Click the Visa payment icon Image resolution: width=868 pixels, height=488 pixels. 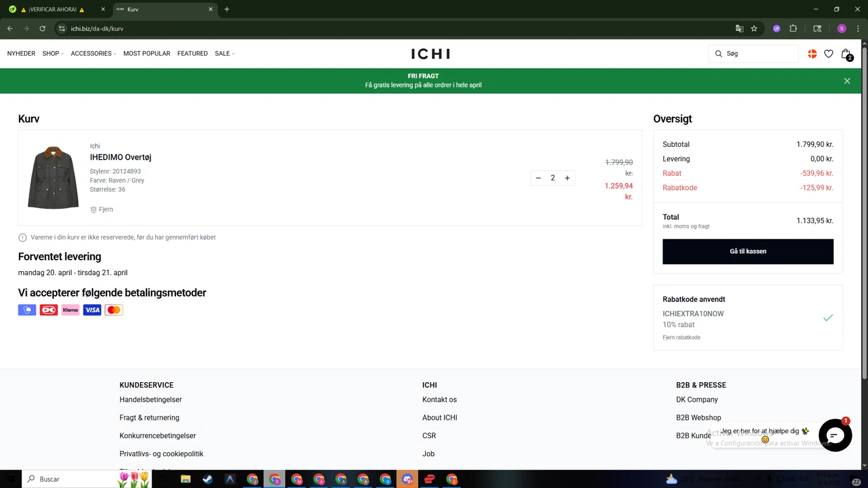point(92,310)
